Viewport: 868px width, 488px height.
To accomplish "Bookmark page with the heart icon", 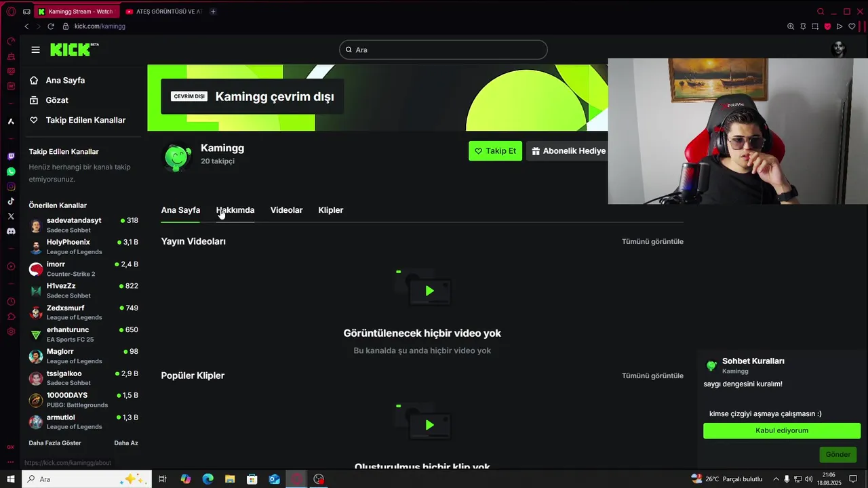I will point(852,26).
